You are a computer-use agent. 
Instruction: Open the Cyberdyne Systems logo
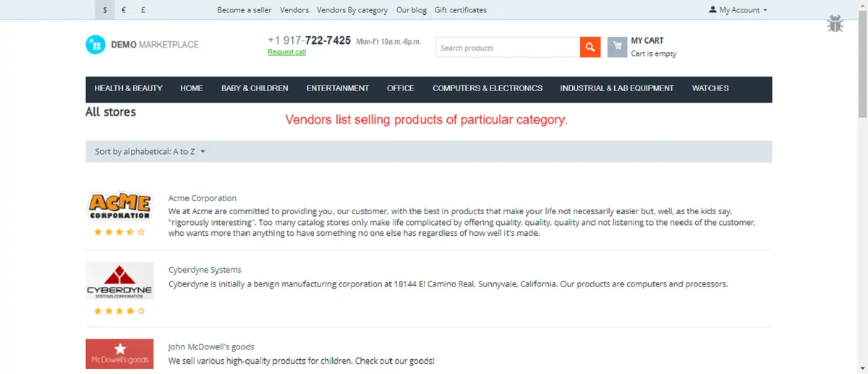119,281
